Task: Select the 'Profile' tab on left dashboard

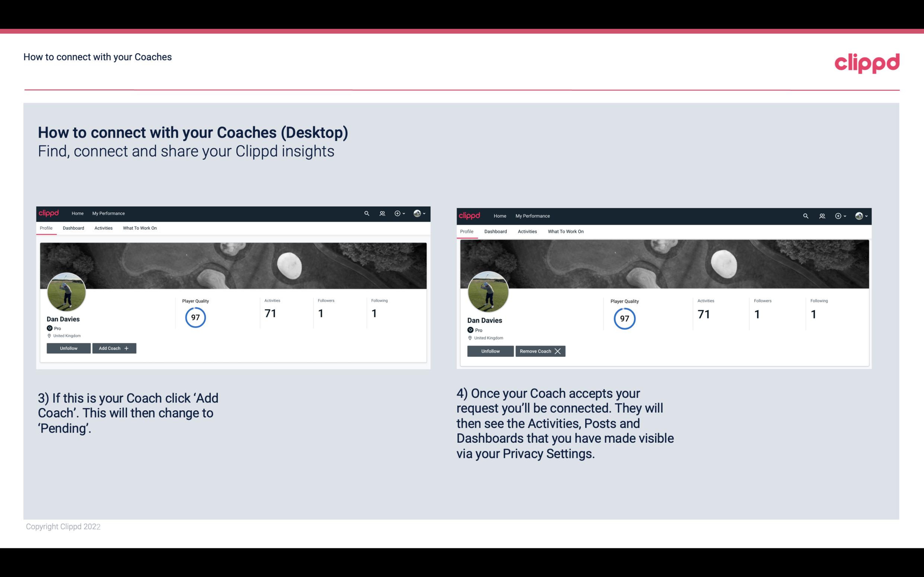Action: click(46, 228)
